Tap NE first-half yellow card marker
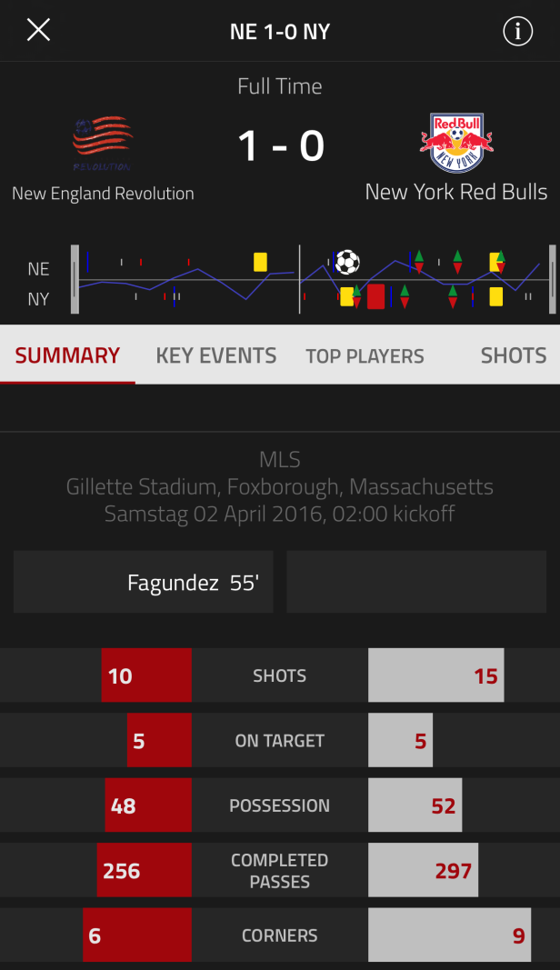The width and height of the screenshot is (560, 970). click(260, 262)
